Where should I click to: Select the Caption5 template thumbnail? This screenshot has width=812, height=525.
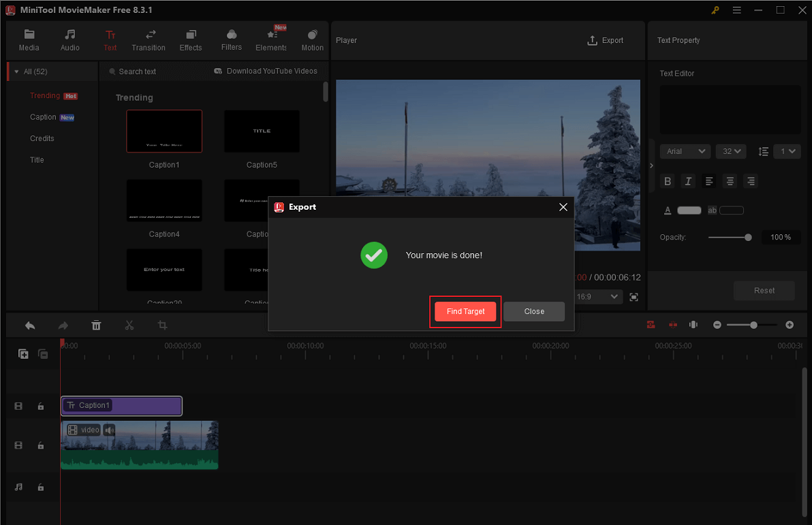tap(262, 131)
